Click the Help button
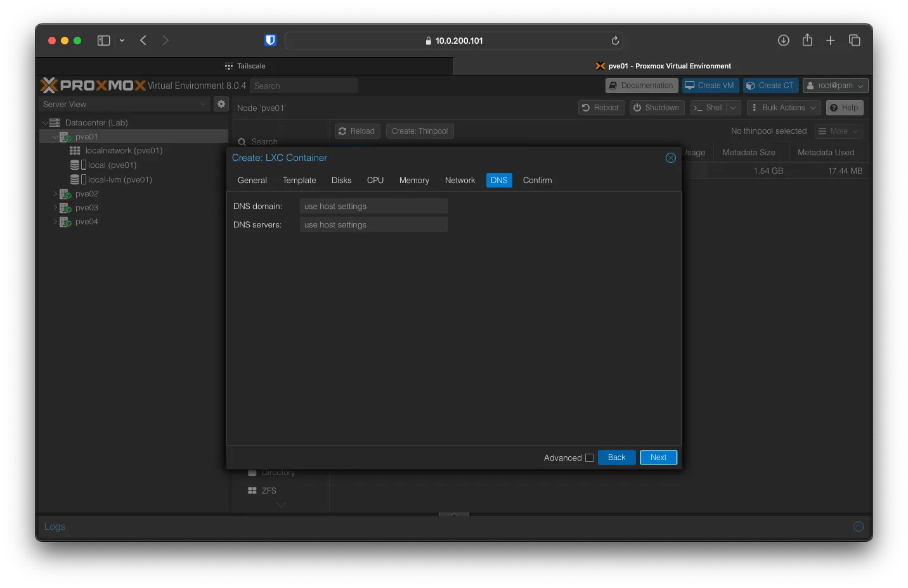The width and height of the screenshot is (908, 588). click(845, 108)
